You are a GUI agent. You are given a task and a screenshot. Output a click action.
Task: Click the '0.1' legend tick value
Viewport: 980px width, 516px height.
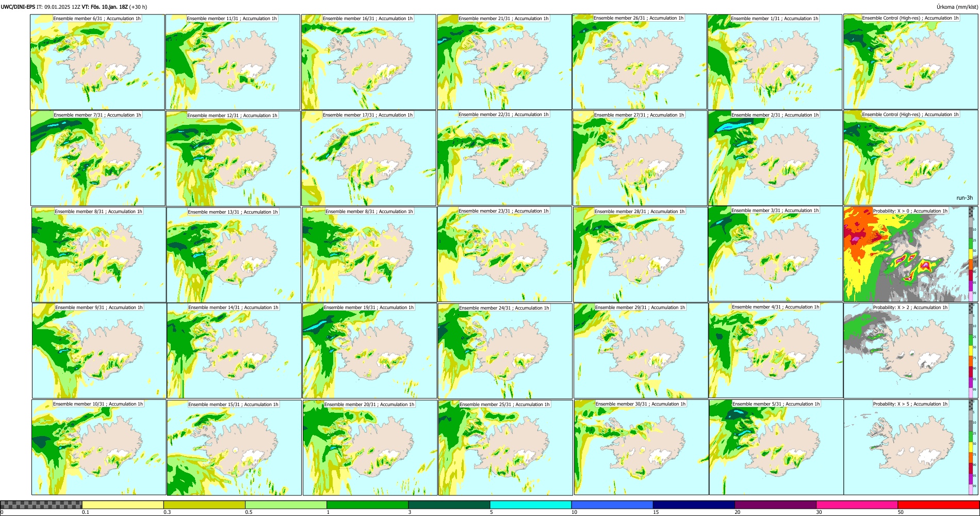point(85,512)
